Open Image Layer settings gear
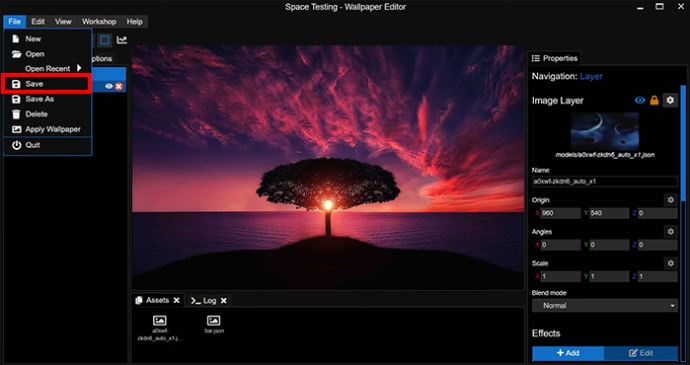The height and width of the screenshot is (365, 690). [670, 100]
